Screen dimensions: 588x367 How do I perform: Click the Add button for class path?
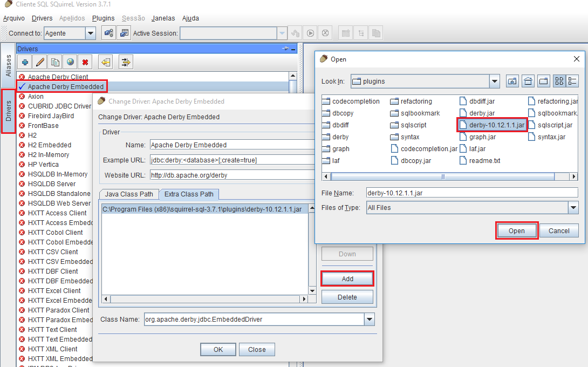[x=347, y=278]
